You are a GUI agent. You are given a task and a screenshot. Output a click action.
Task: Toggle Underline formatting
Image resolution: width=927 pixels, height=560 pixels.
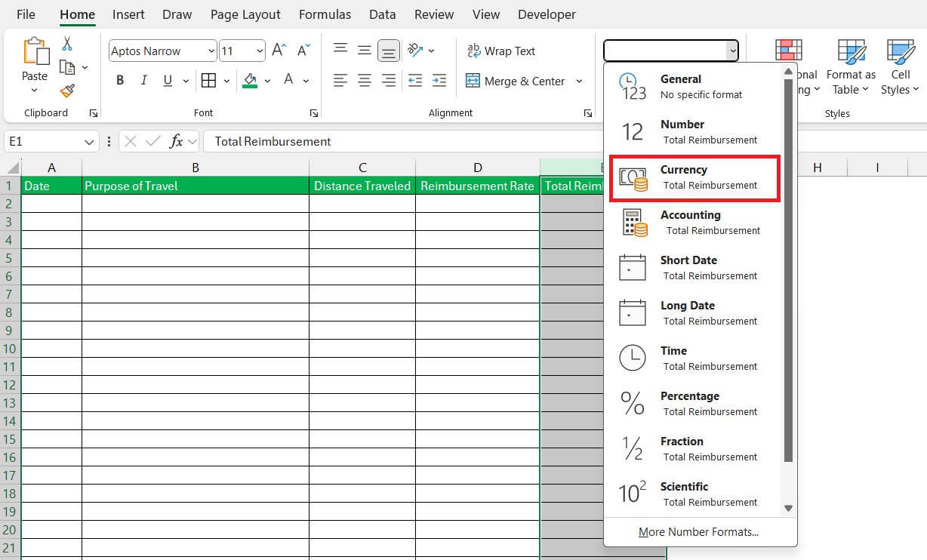tap(167, 81)
